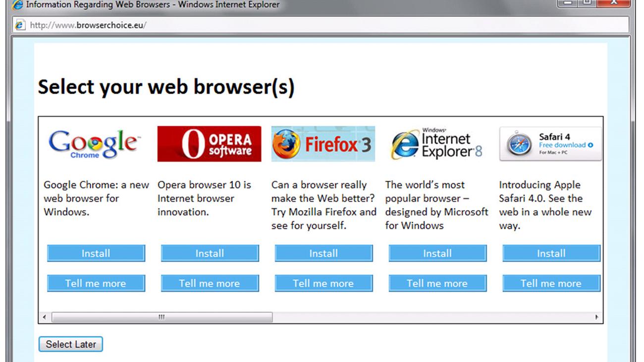Screen dimensions: 644x362
Task: Click the page icon in address bar
Action: pyautogui.click(x=20, y=25)
